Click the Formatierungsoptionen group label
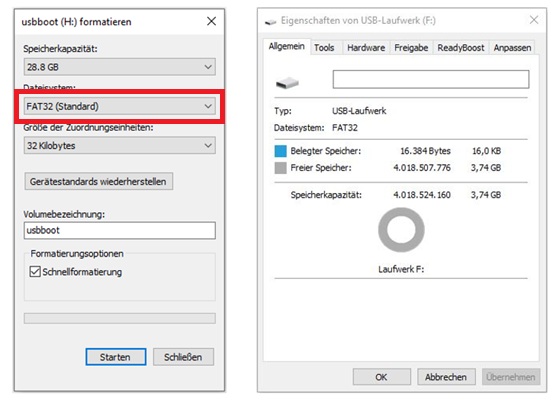 [x=77, y=254]
